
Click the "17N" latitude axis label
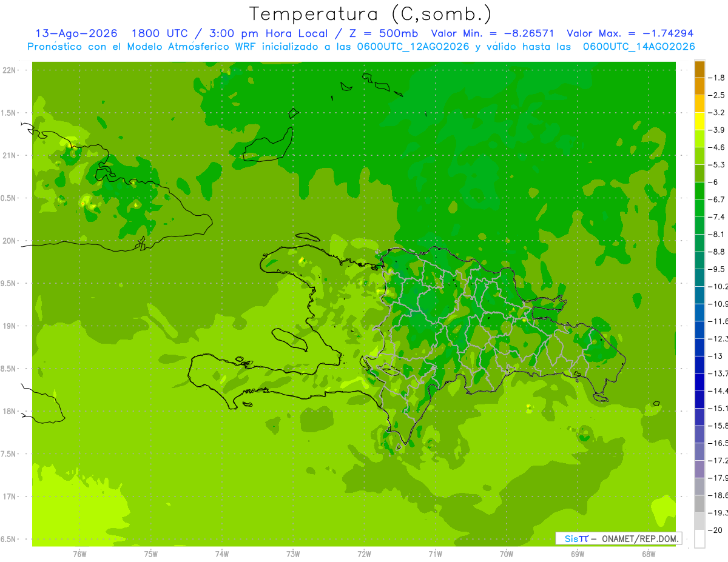pyautogui.click(x=10, y=497)
